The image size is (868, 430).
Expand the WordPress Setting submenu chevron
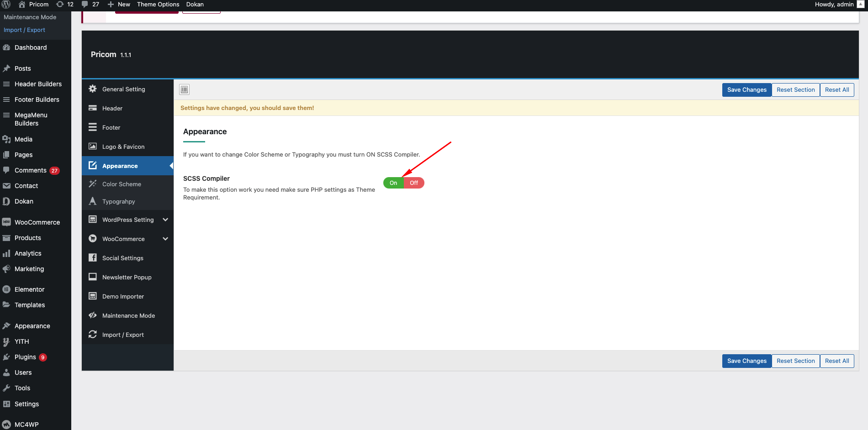point(165,220)
